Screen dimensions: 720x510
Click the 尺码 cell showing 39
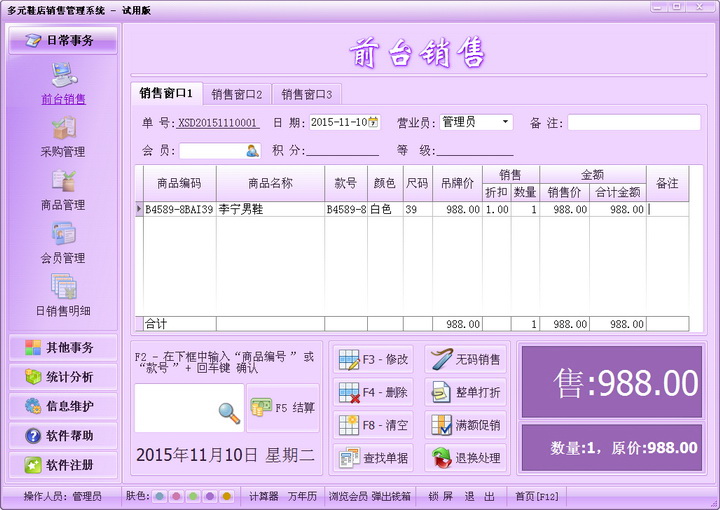[x=418, y=209]
